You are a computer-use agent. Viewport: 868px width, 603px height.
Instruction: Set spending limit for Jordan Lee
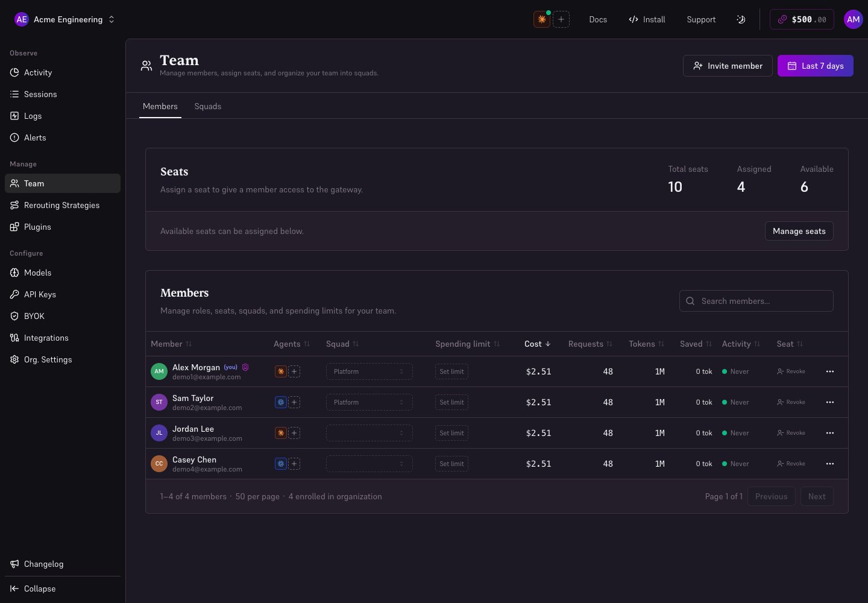[x=451, y=433]
